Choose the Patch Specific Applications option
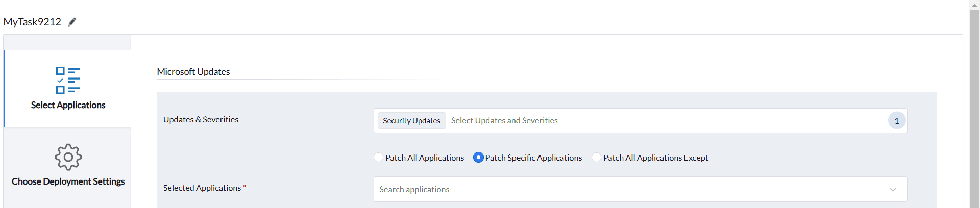The width and height of the screenshot is (980, 208). coord(478,158)
